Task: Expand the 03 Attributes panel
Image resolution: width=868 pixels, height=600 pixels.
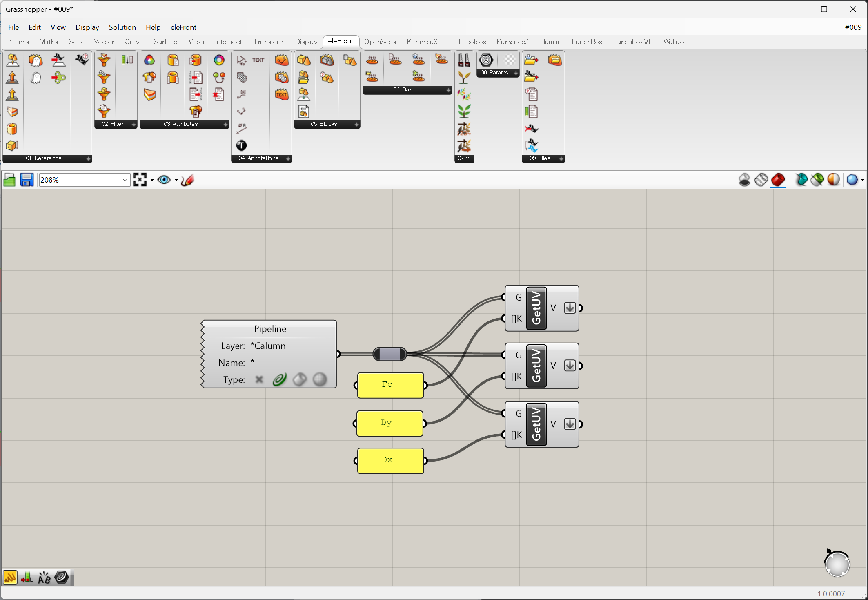Action: tap(225, 124)
